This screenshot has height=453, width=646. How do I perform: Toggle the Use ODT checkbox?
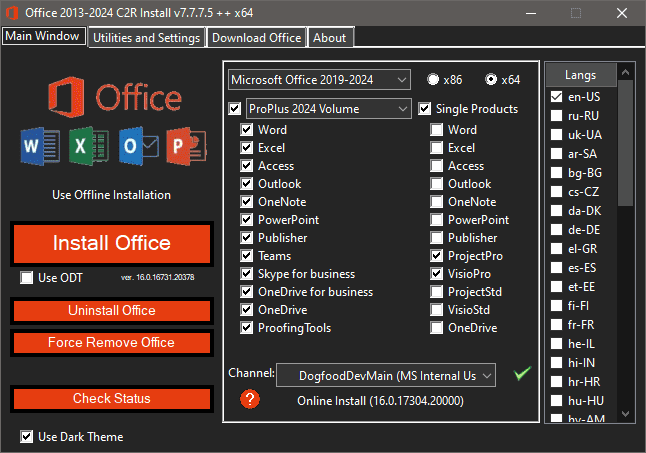27,278
